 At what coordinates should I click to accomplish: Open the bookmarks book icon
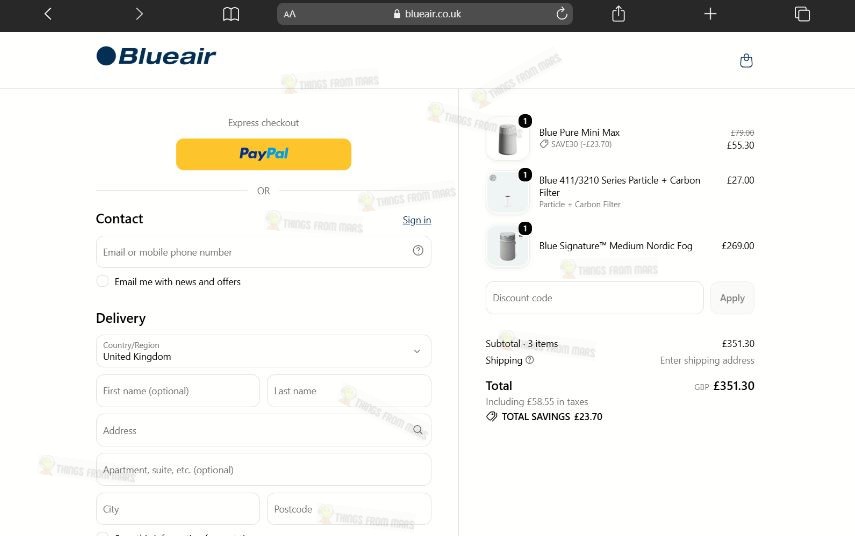pos(231,14)
